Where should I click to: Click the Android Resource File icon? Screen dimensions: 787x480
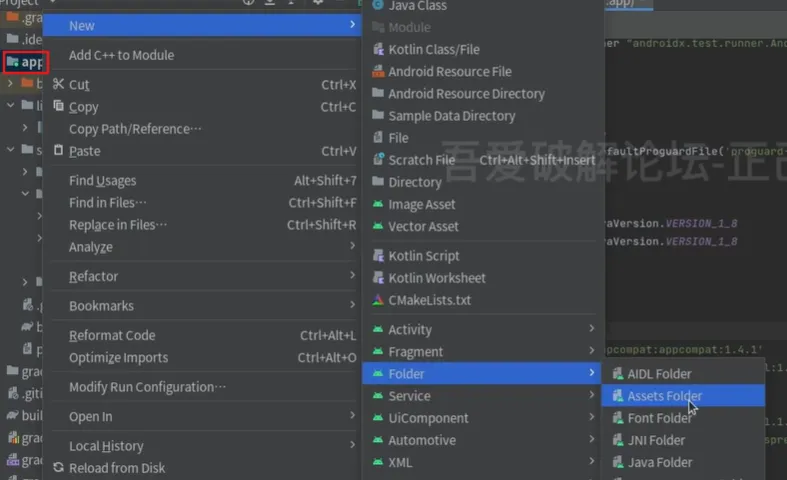pos(378,71)
